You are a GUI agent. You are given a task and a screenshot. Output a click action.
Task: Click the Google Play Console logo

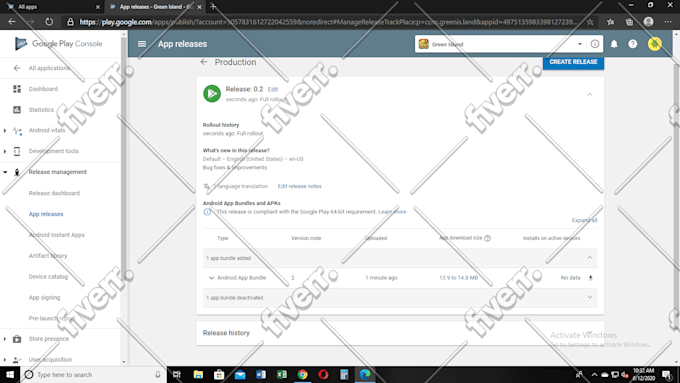click(58, 43)
